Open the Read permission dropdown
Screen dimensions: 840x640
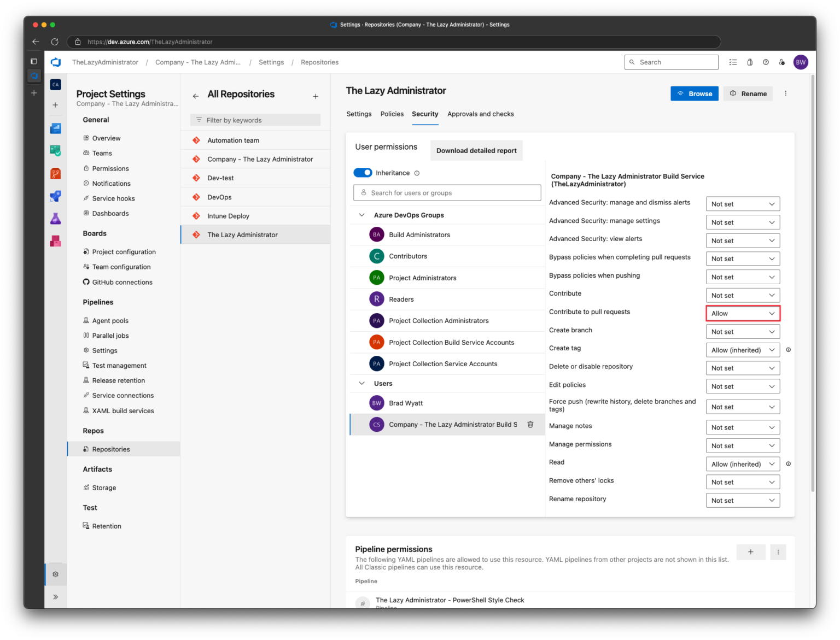743,464
